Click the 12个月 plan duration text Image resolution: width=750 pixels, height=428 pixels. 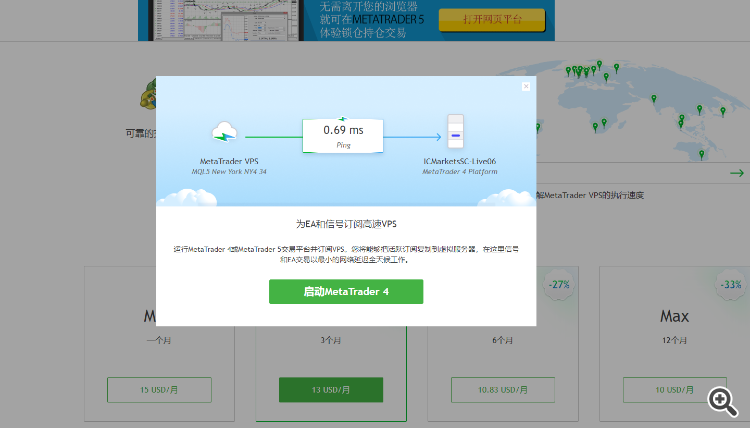click(x=674, y=340)
